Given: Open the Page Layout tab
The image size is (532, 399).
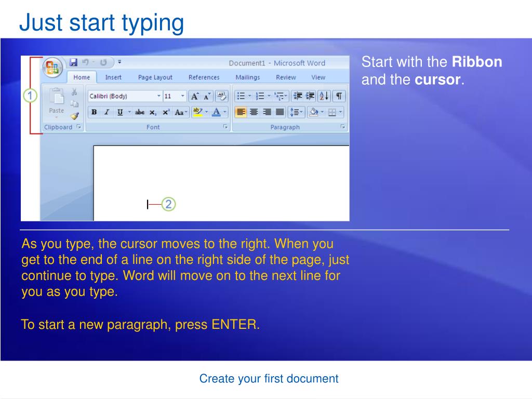Looking at the screenshot, I should [x=155, y=77].
